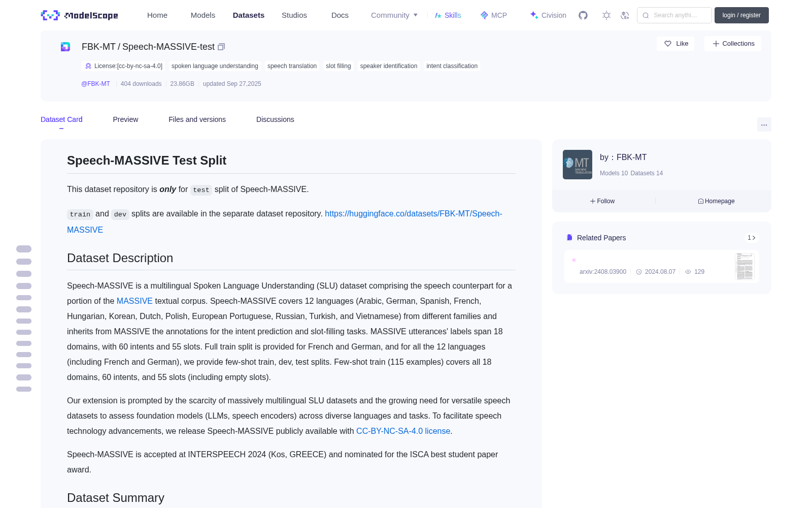
Task: Open the Home navigation item
Action: click(157, 15)
